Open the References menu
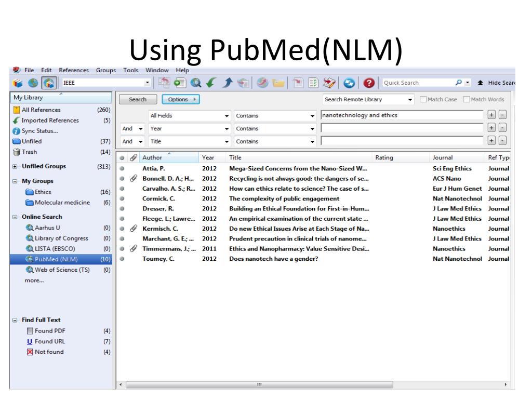The height and width of the screenshot is (399, 532). click(x=74, y=70)
